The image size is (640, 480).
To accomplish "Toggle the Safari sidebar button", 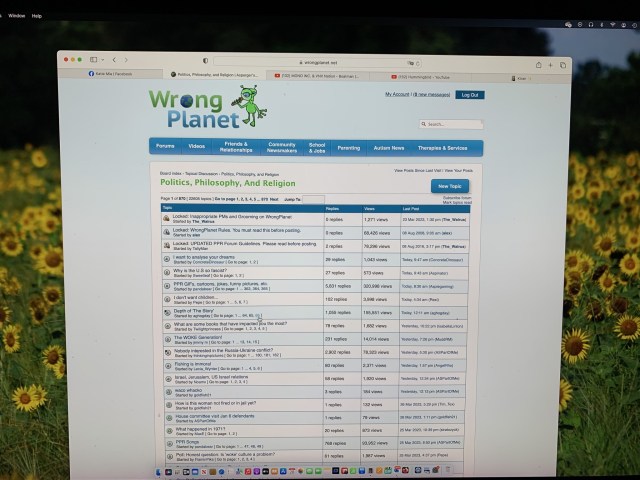I will pyautogui.click(x=95, y=61).
